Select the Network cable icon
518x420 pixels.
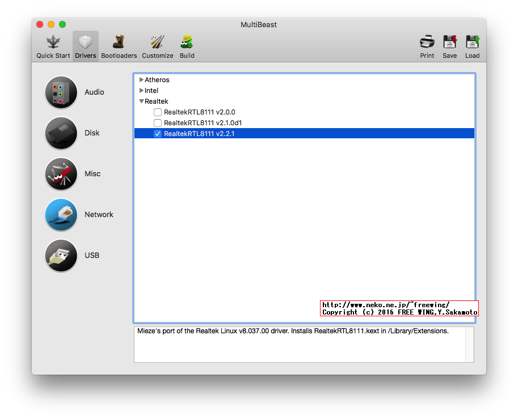click(61, 215)
